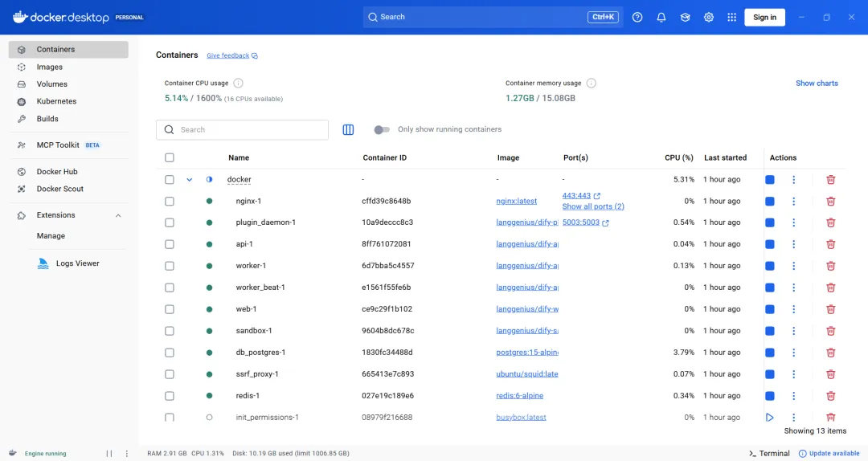Select the nginx-1 checkbox

tap(170, 201)
